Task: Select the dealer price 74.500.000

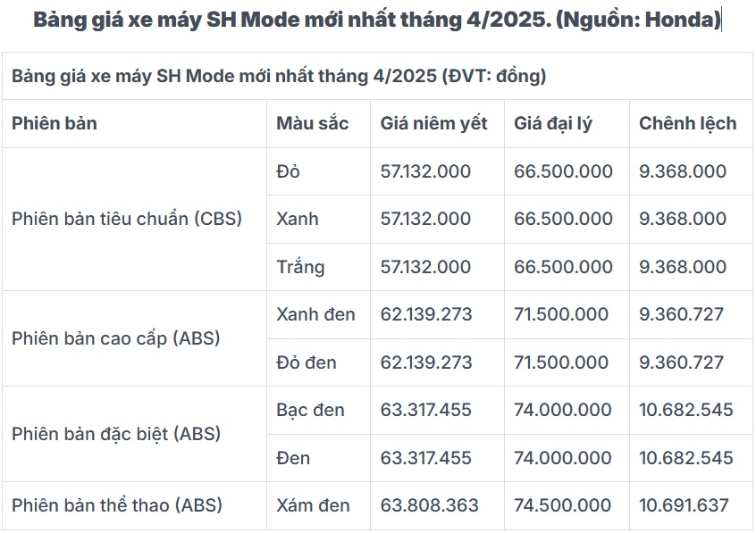Action: point(563,505)
